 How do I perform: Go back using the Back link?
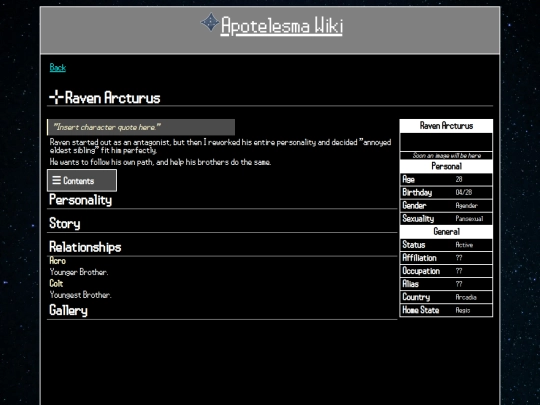pos(58,68)
